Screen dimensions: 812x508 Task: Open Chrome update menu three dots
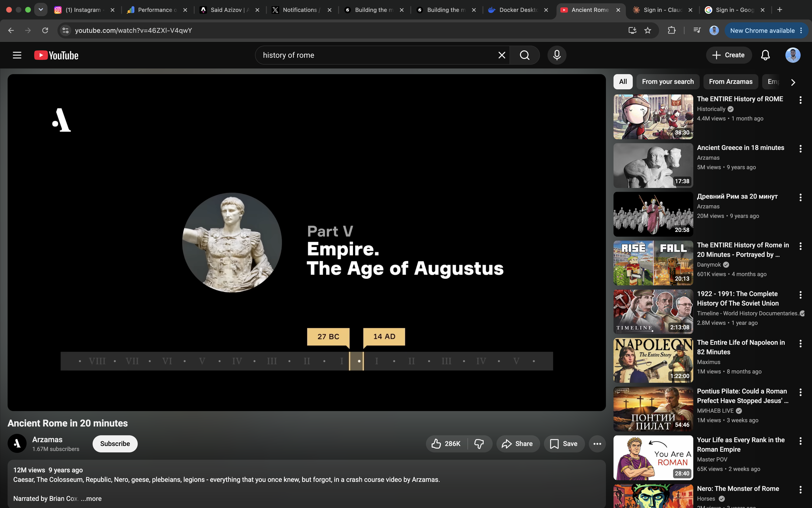point(801,30)
